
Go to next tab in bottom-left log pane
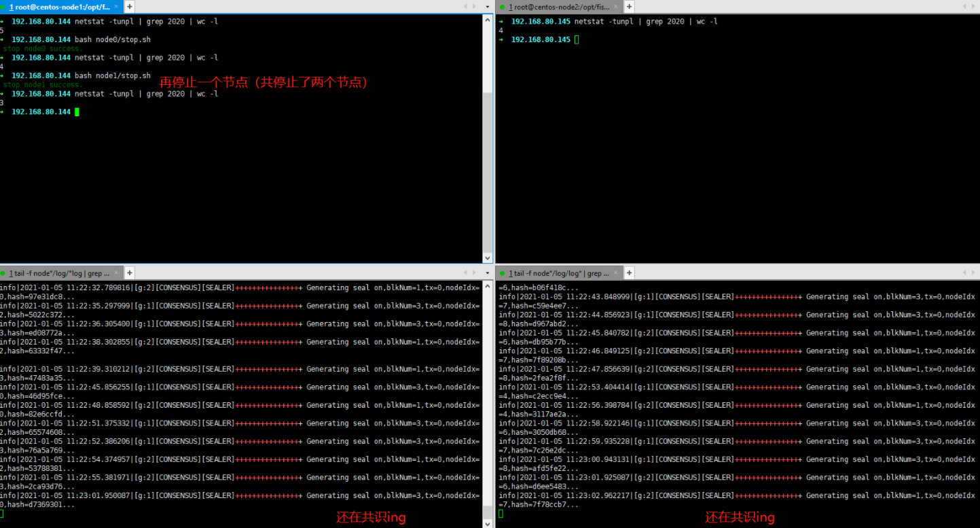pyautogui.click(x=475, y=272)
